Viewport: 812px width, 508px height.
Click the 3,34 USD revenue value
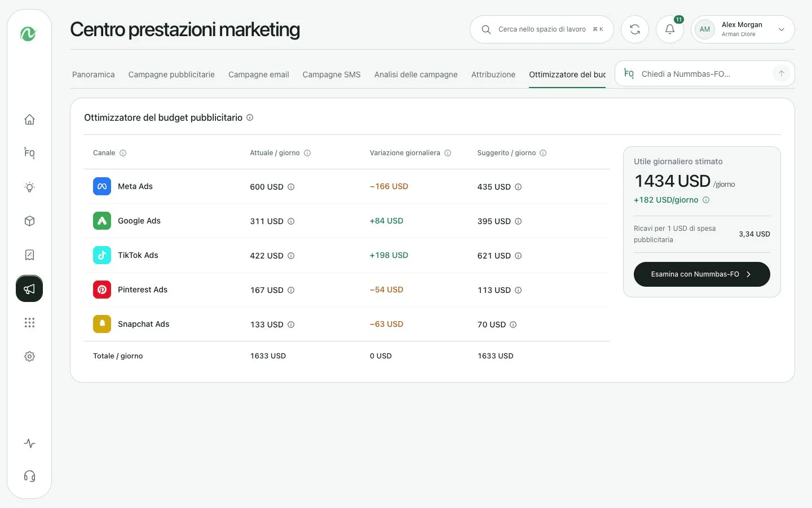[x=754, y=234]
